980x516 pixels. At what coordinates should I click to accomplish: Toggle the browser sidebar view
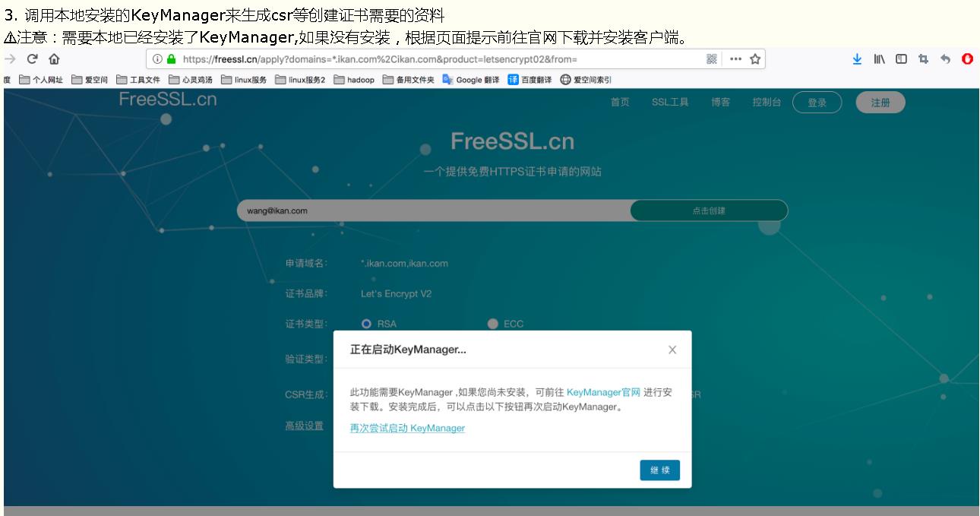(x=901, y=59)
